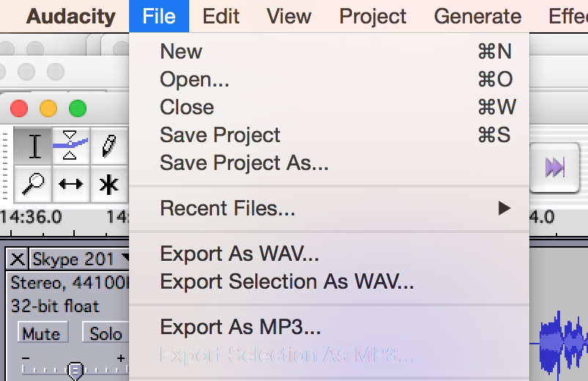Click the track gain slider handle
The height and width of the screenshot is (381, 588).
tap(75, 371)
